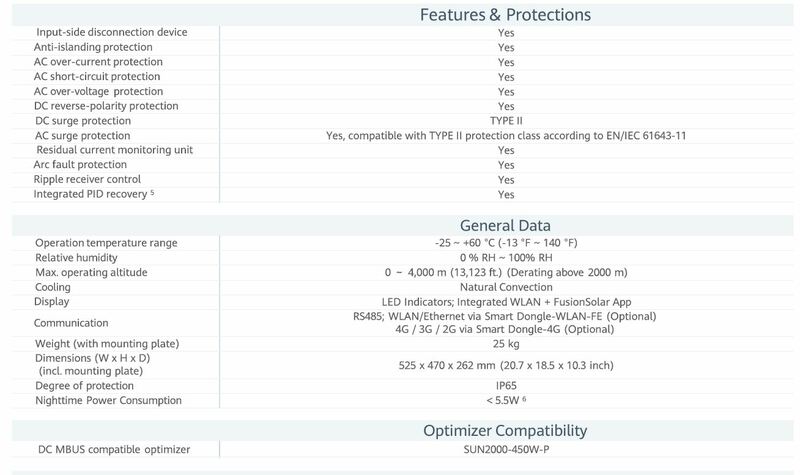Click the Integrated PID recovery footnote label
The height and width of the screenshot is (475, 800).
[x=94, y=194]
